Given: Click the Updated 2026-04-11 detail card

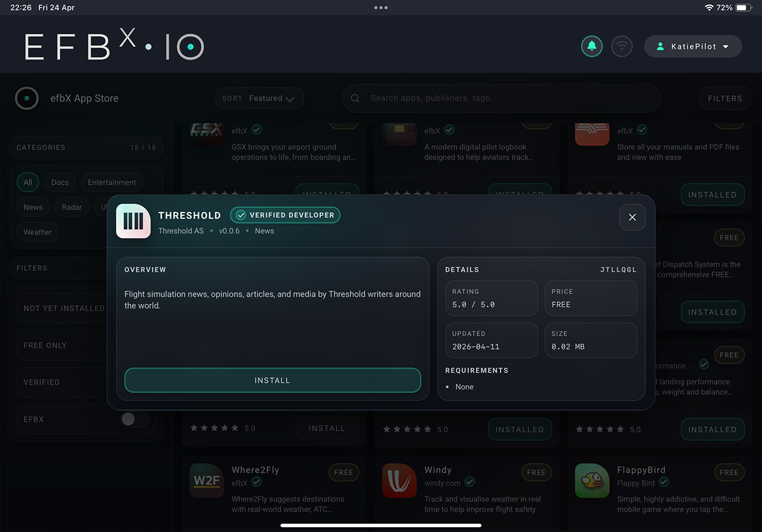Looking at the screenshot, I should pos(492,340).
